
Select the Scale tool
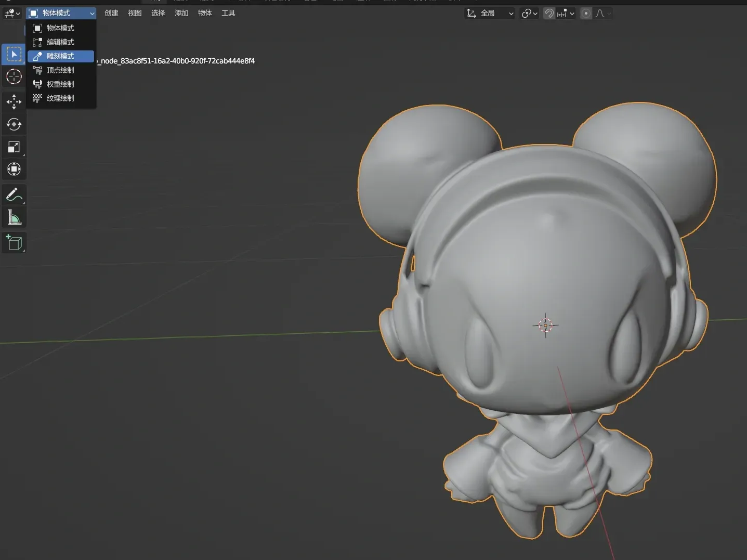click(x=14, y=147)
